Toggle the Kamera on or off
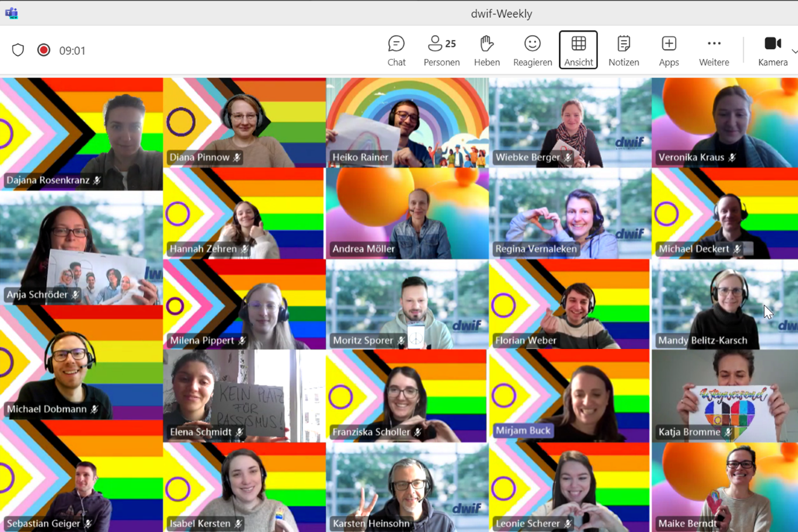The height and width of the screenshot is (532, 798). (x=772, y=51)
